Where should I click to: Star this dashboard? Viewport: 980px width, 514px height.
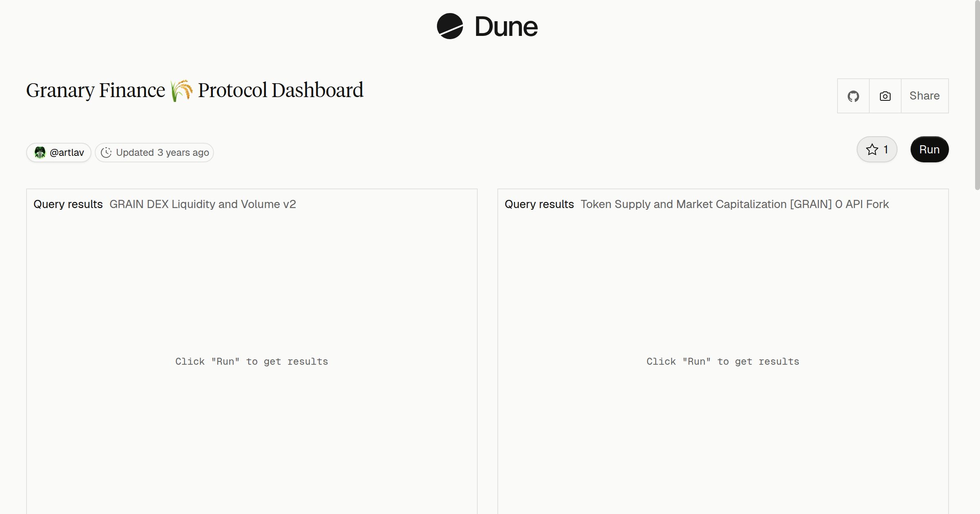point(877,149)
